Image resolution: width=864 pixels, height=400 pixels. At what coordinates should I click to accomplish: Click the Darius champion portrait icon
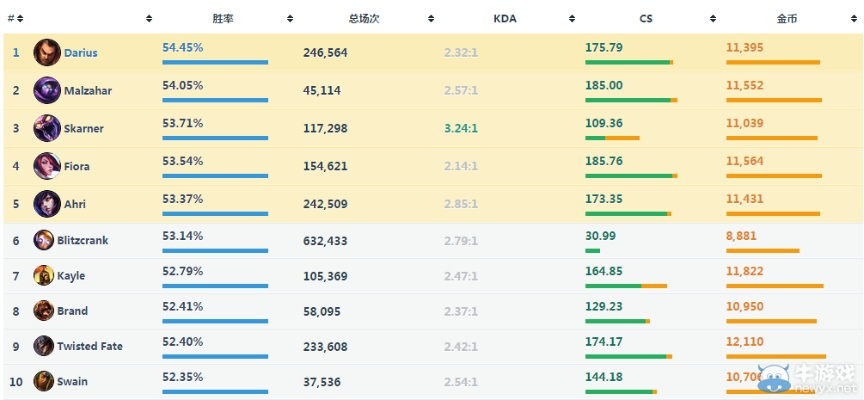pyautogui.click(x=47, y=52)
